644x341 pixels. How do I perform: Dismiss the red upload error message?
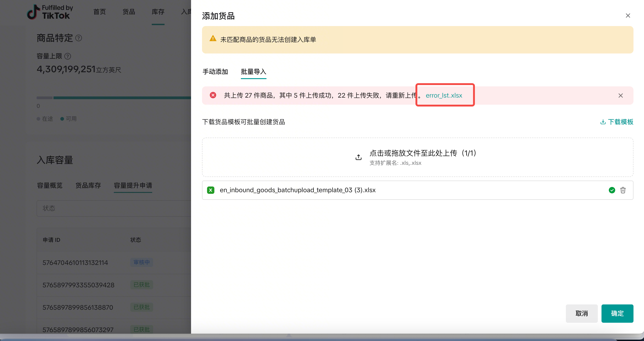(620, 96)
